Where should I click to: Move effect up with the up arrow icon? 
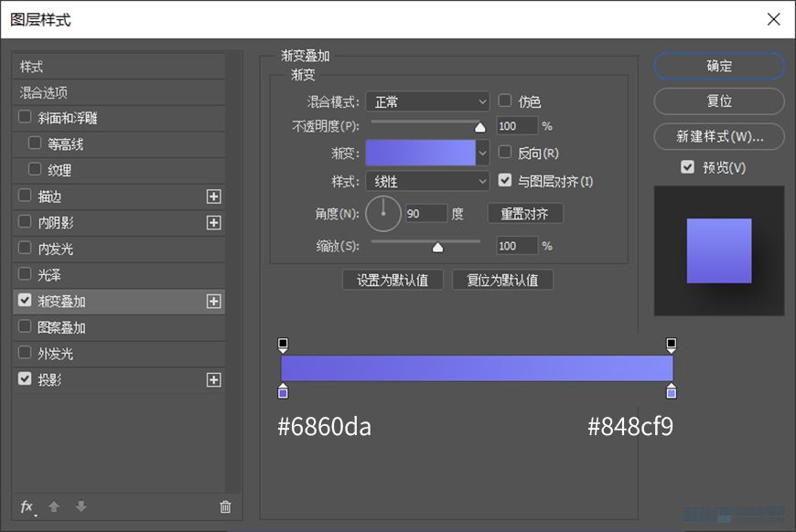pos(54,506)
